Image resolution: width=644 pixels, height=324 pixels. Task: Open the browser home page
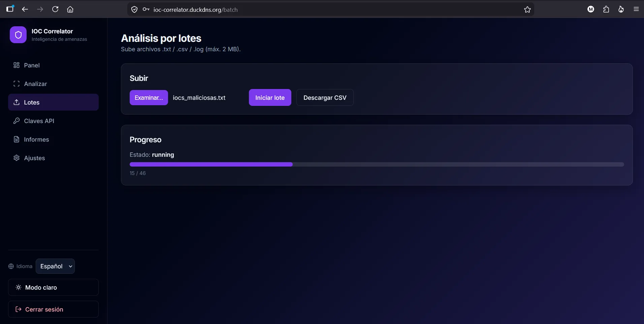pos(70,9)
